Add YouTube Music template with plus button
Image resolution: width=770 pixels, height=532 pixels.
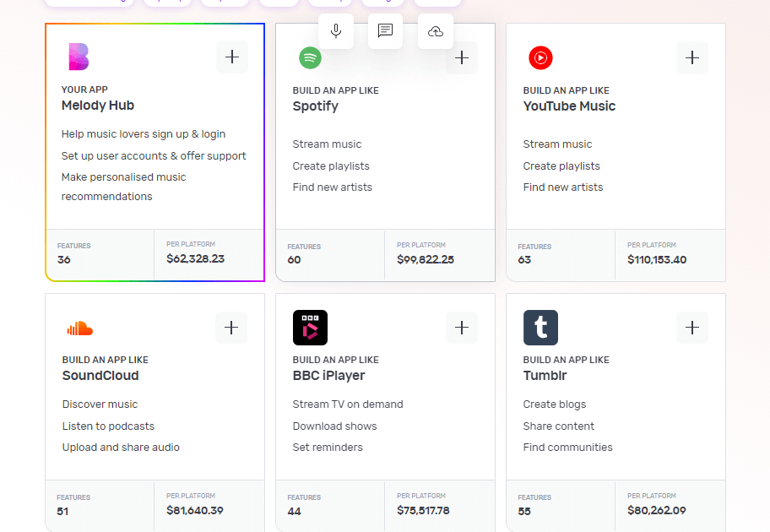coord(692,58)
